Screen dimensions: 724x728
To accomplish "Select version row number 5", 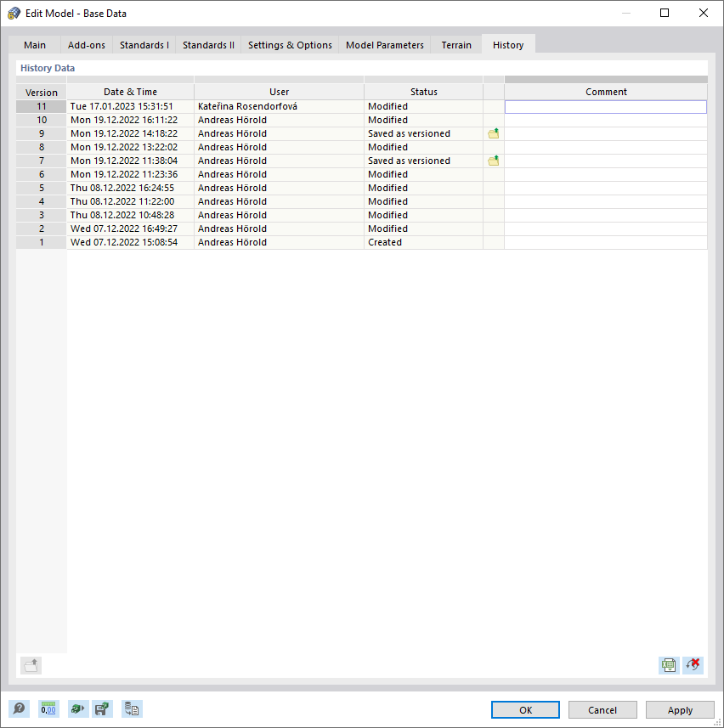I will pos(42,188).
